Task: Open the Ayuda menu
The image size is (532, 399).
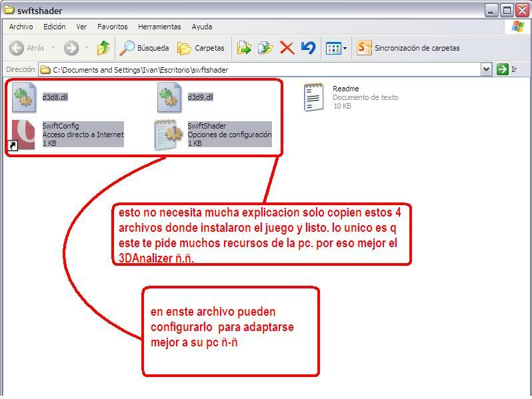Action: 202,27
